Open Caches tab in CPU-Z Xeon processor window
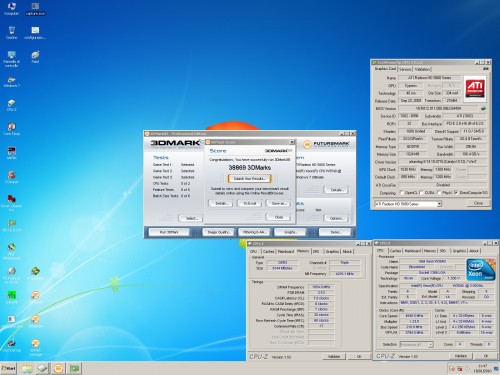The height and width of the screenshot is (375, 500). coord(395,251)
